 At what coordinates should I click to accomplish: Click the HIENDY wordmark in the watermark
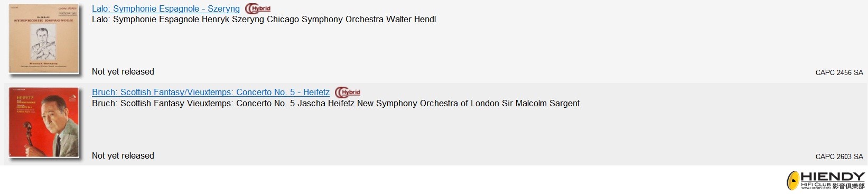pyautogui.click(x=833, y=177)
